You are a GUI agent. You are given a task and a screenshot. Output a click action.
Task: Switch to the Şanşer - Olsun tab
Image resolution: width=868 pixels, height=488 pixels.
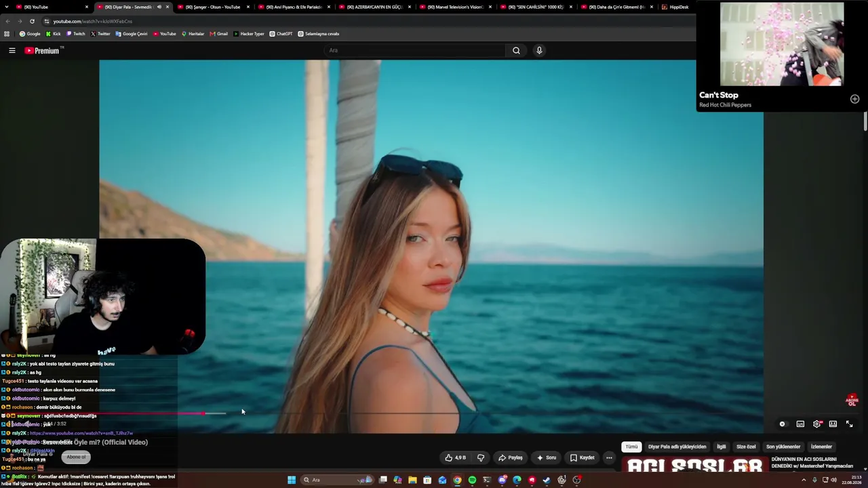click(214, 7)
